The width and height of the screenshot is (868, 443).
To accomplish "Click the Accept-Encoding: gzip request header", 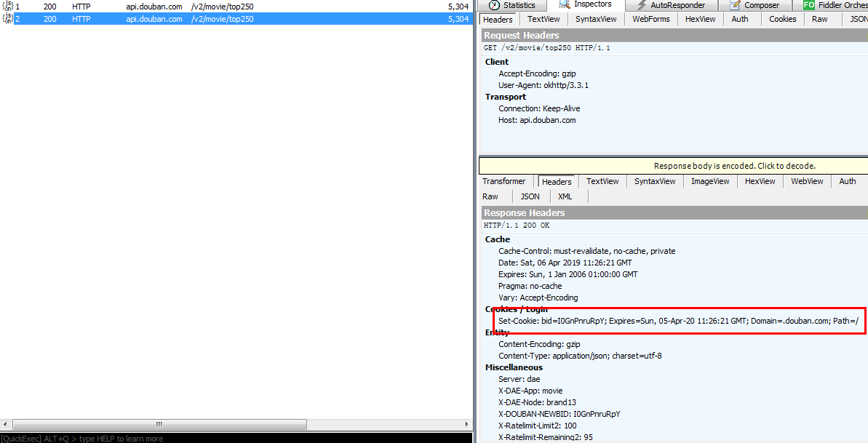I will coord(537,73).
